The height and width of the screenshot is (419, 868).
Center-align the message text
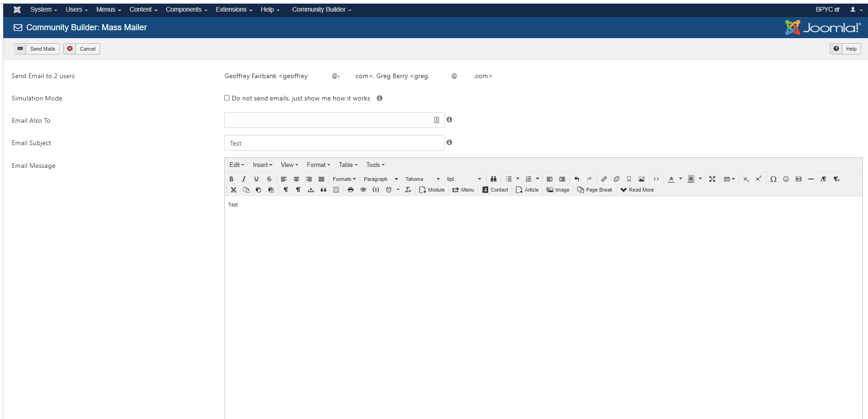(x=296, y=179)
